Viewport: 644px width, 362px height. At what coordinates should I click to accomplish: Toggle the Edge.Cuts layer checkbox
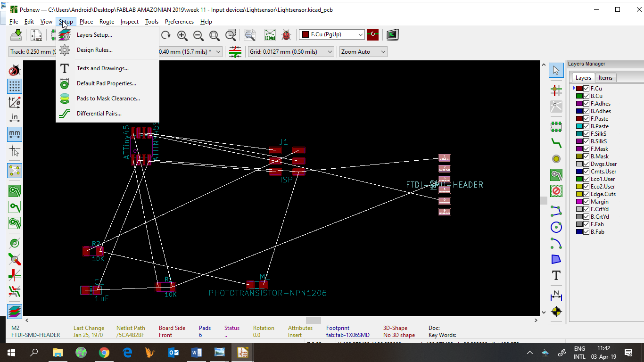[x=586, y=194]
